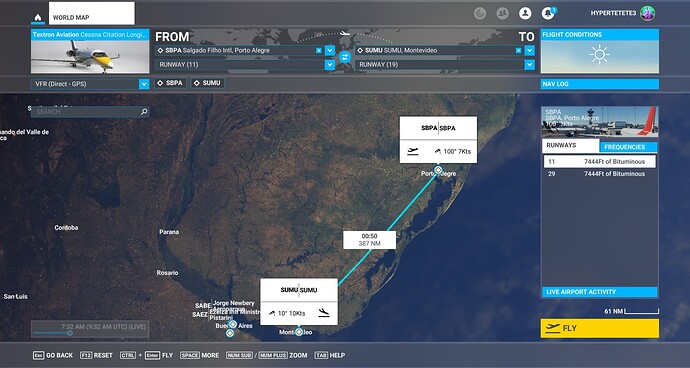Clear the SUMU arrival airport
The image size is (690, 368).
518,51
